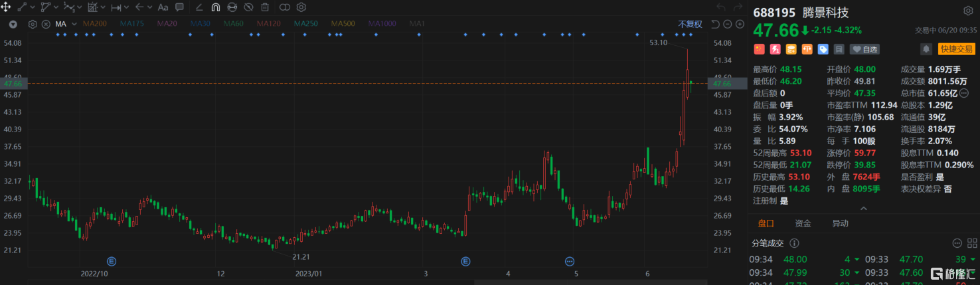Select the arrow annotation tool
Screen dimensions: 980x285
[x=139, y=7]
